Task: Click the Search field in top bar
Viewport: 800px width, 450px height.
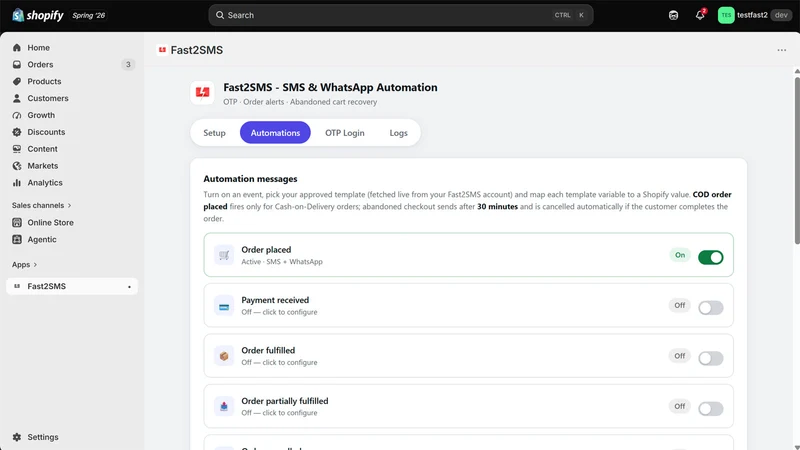Action: pyautogui.click(x=401, y=15)
